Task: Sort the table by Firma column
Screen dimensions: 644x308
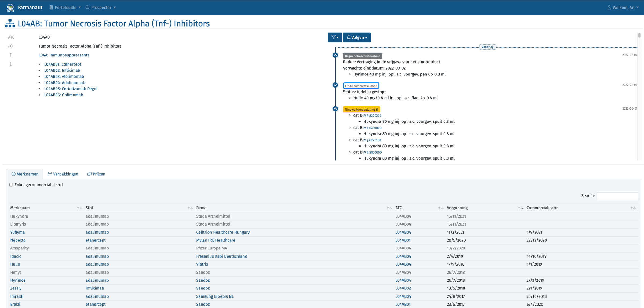Action: (294, 208)
